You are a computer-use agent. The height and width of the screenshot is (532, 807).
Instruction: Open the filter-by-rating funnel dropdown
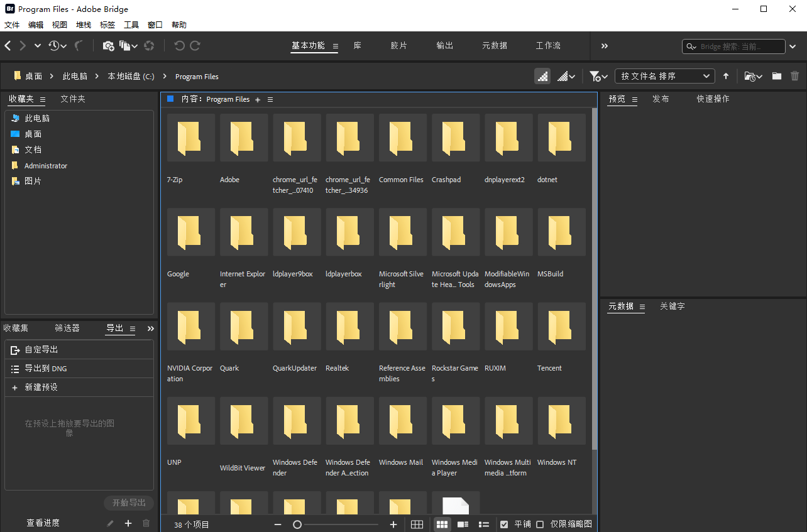[x=597, y=76]
